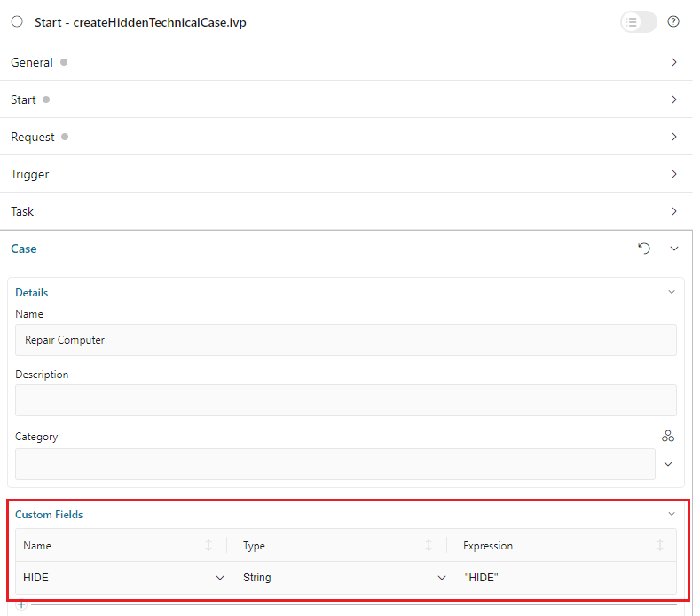This screenshot has width=700, height=616.
Task: Click the help question mark icon
Action: (x=673, y=22)
